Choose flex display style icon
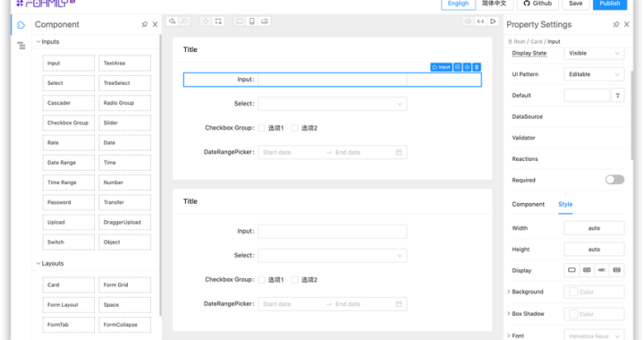This screenshot has height=340, width=644. [617, 270]
